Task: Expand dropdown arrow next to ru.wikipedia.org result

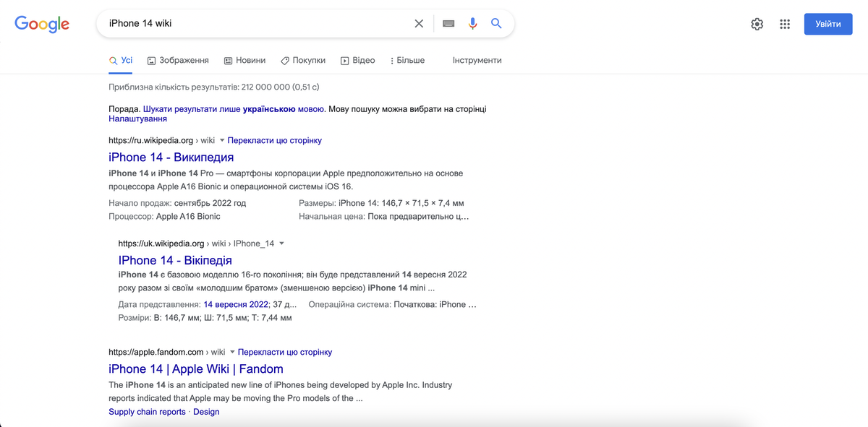Action: point(222,140)
